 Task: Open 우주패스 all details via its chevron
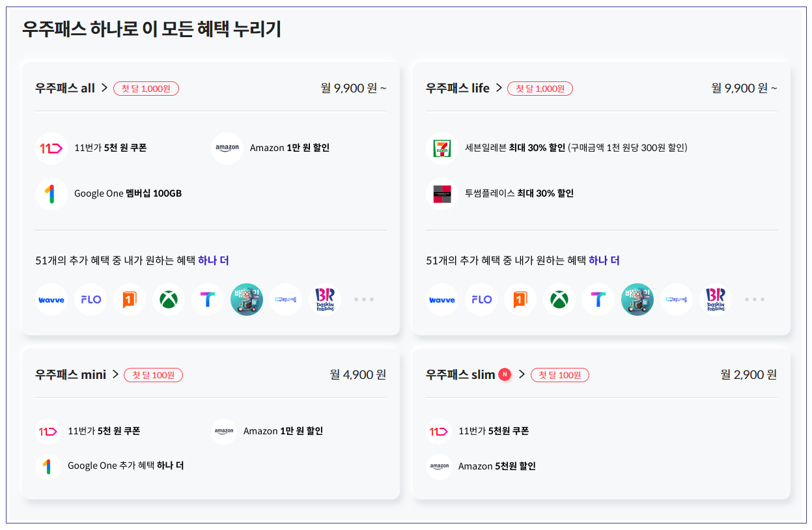pyautogui.click(x=104, y=88)
